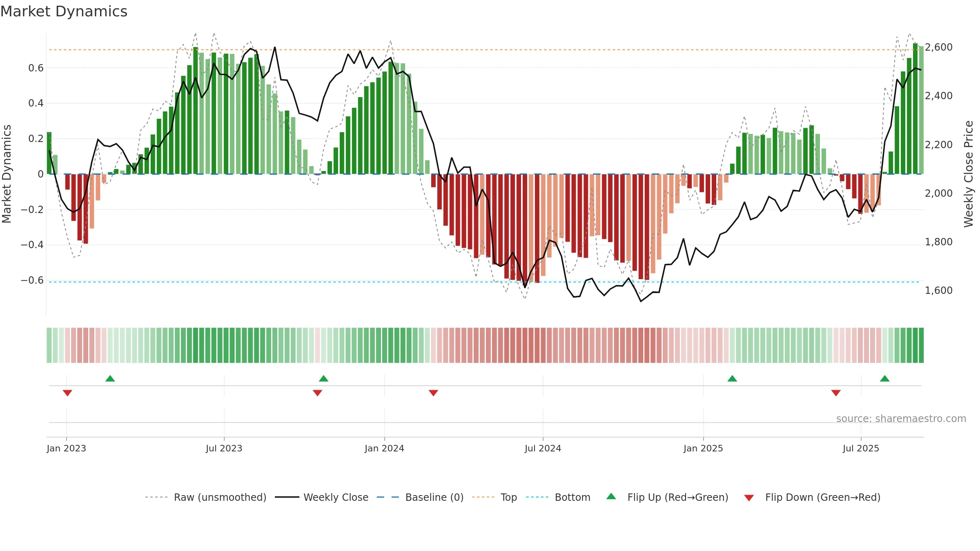Click Weekly Close Price axis title
Screen dimensions: 980x551
pyautogui.click(x=969, y=174)
